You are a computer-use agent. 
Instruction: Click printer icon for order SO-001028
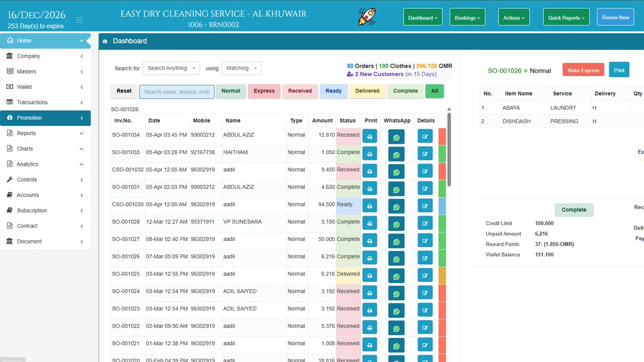click(370, 224)
